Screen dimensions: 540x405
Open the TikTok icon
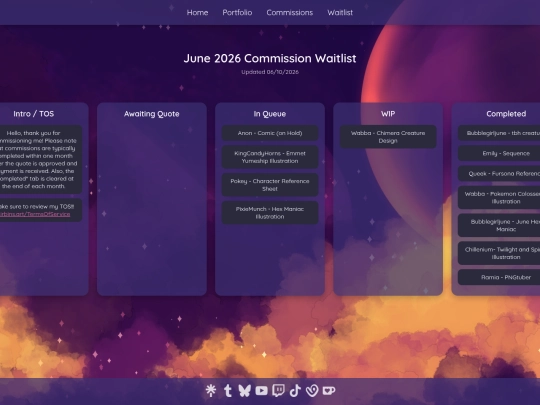295,391
